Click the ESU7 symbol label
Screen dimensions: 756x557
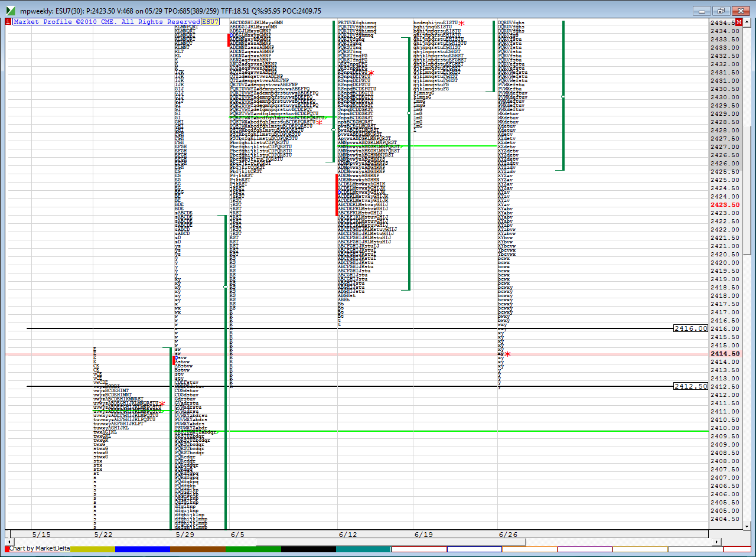tap(210, 22)
